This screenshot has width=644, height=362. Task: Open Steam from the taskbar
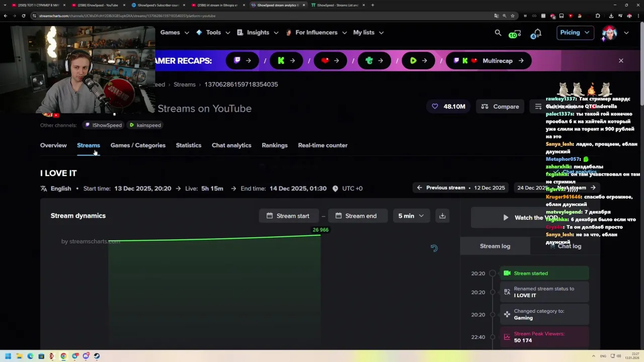pos(97,356)
